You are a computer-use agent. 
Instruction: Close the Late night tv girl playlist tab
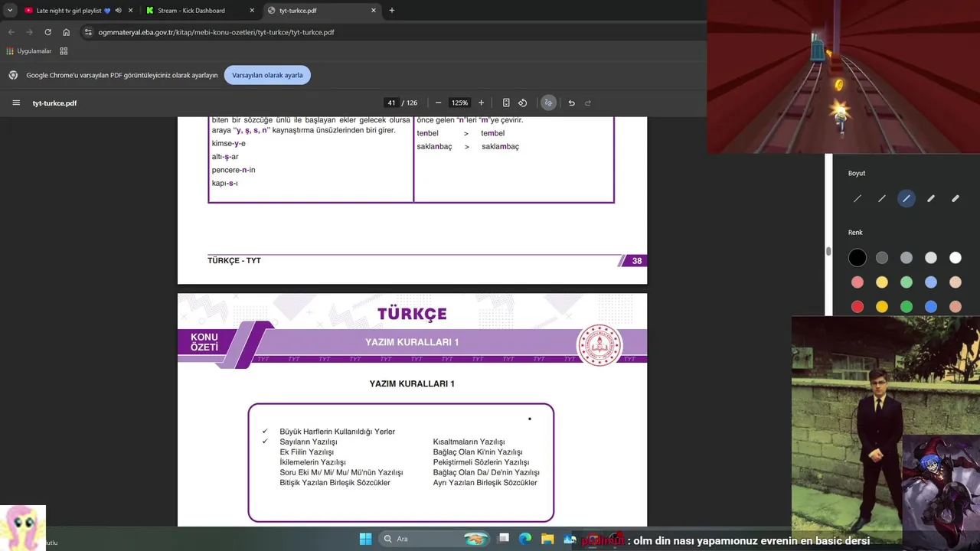pos(129,11)
